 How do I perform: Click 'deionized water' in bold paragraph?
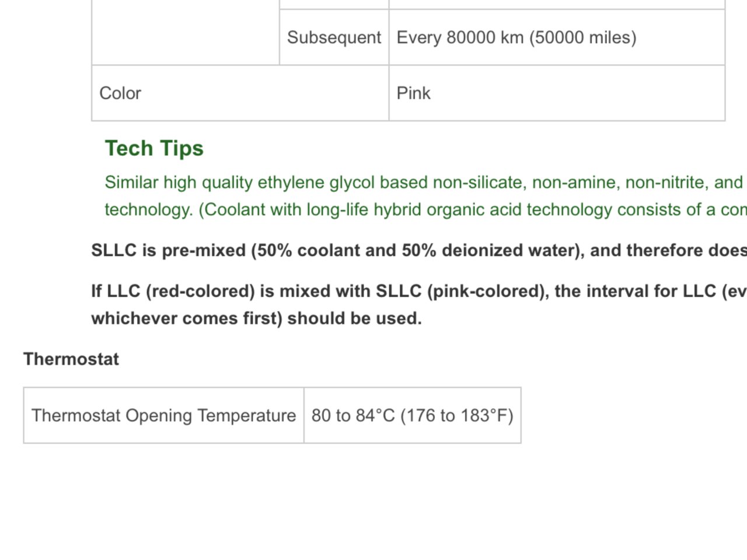point(504,250)
